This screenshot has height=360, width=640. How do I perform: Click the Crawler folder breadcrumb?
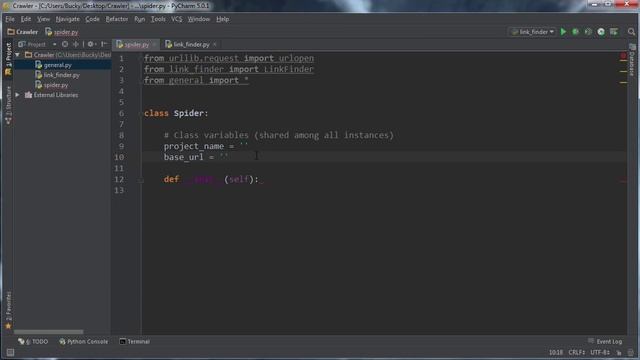[x=23, y=32]
